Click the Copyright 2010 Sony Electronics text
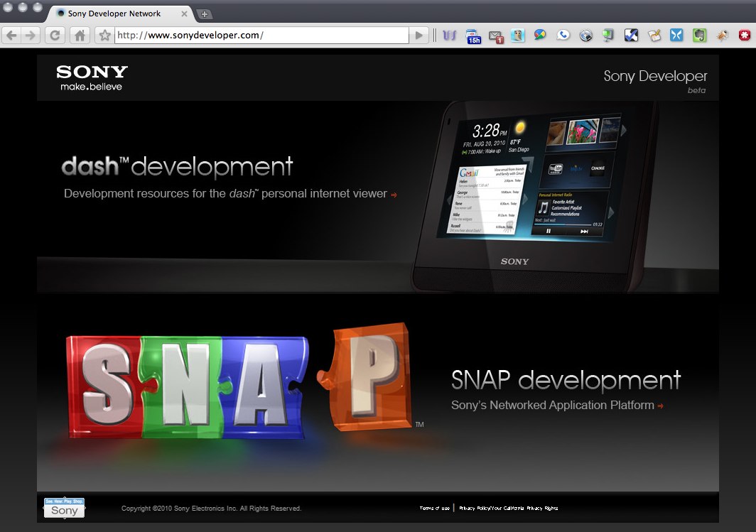756x532 pixels. [x=211, y=509]
